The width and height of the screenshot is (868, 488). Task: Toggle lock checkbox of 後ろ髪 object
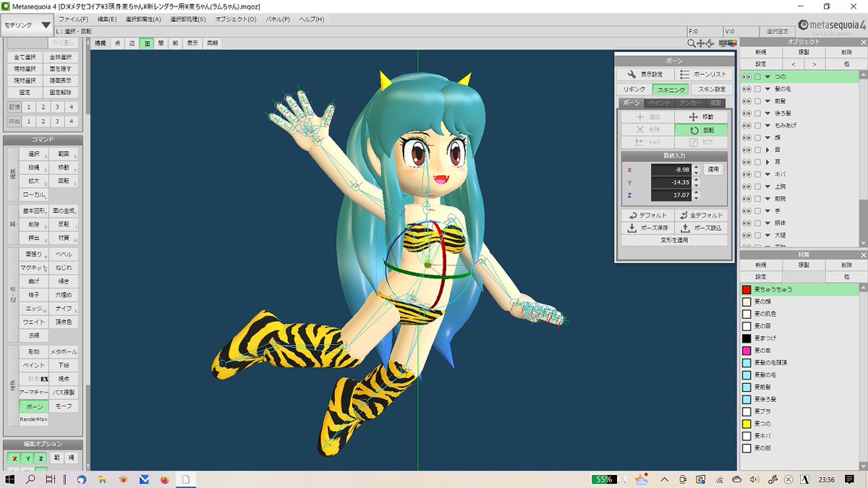757,113
